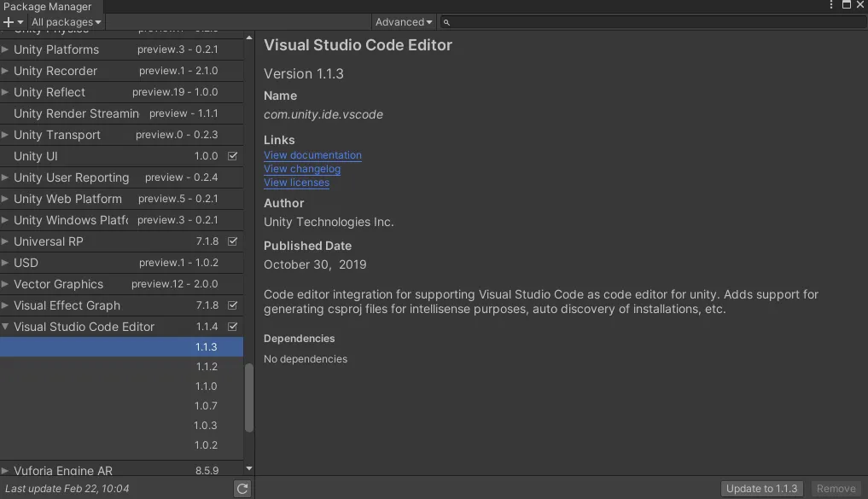Open the All packages dropdown
Viewport: 868px width, 499px height.
coord(66,22)
